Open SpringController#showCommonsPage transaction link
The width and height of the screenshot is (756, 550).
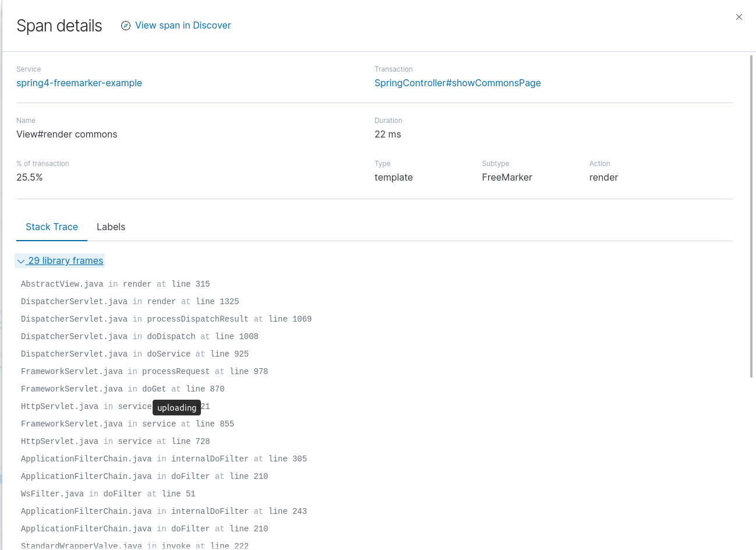458,83
